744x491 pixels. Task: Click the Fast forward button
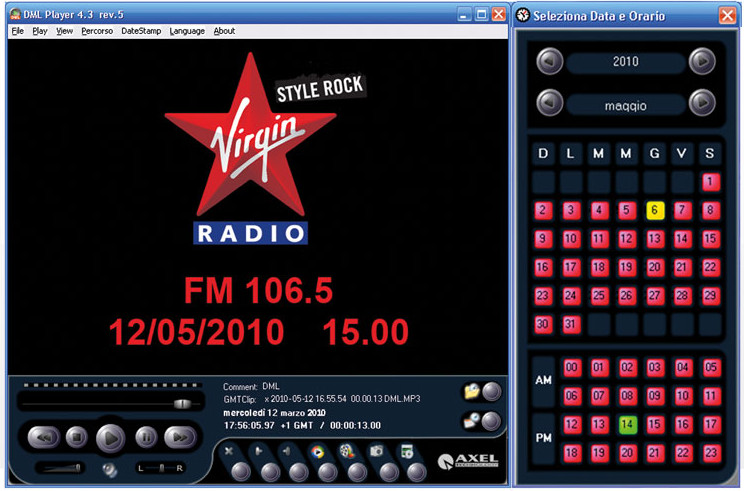coord(179,436)
